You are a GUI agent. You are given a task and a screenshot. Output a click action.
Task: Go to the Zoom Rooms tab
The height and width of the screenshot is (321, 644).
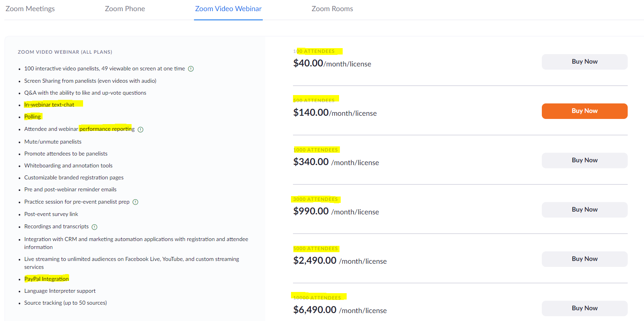332,9
